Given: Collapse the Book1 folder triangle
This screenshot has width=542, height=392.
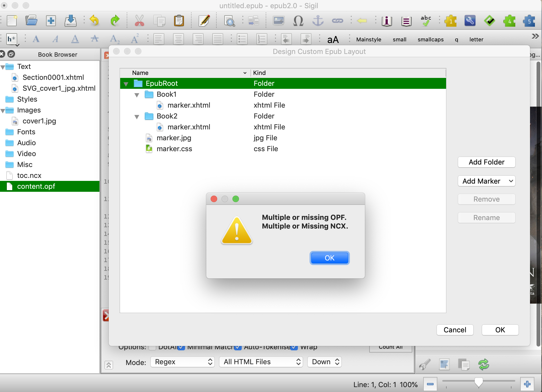Looking at the screenshot, I should tap(137, 95).
